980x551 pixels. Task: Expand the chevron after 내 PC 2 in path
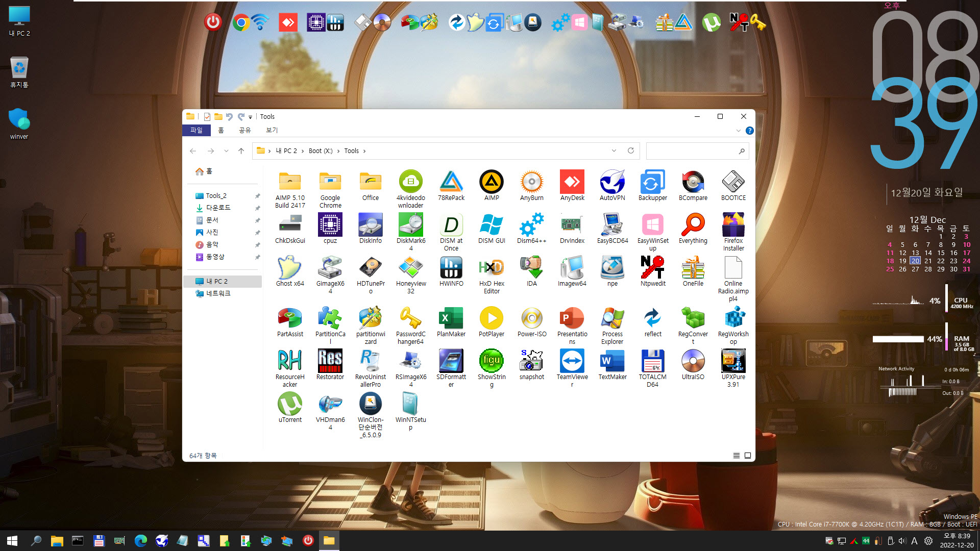(x=303, y=151)
